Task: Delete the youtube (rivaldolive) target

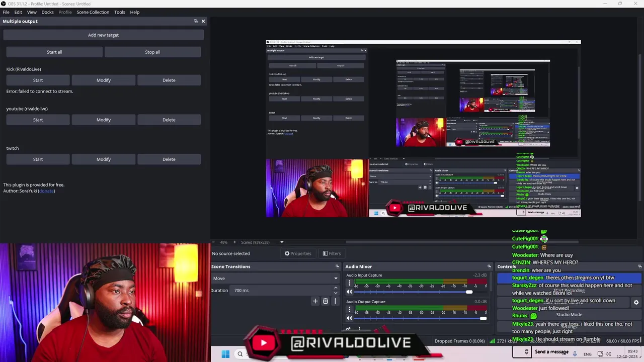Action: tap(169, 120)
